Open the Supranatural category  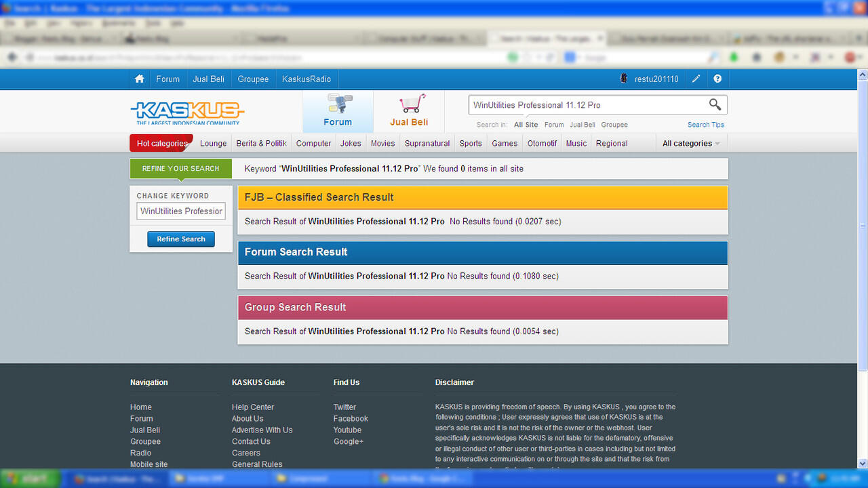tap(427, 143)
